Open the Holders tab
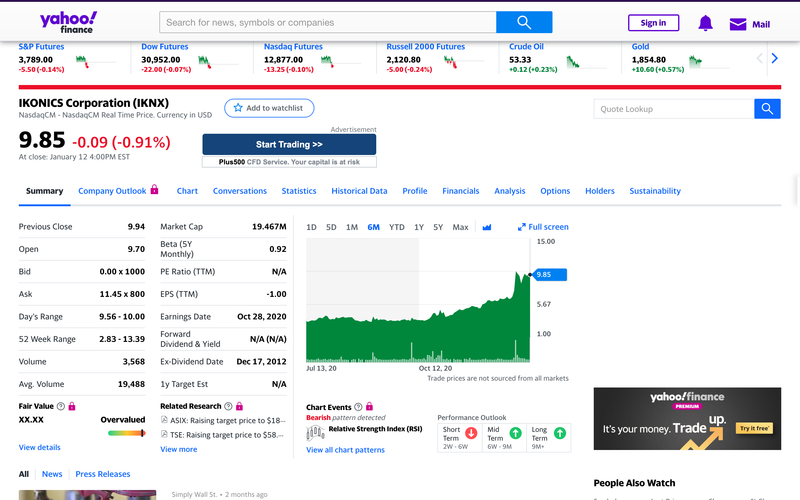The width and height of the screenshot is (800, 500). pos(600,191)
